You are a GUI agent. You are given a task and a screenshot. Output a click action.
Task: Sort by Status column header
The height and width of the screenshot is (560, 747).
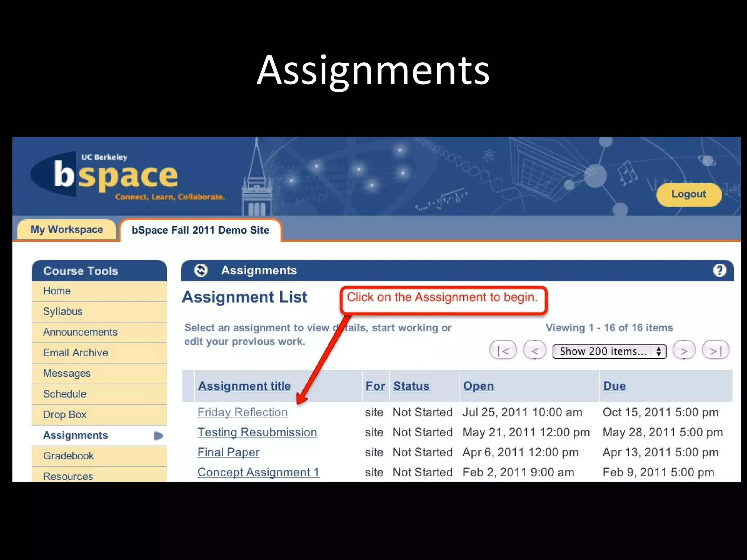tap(411, 386)
